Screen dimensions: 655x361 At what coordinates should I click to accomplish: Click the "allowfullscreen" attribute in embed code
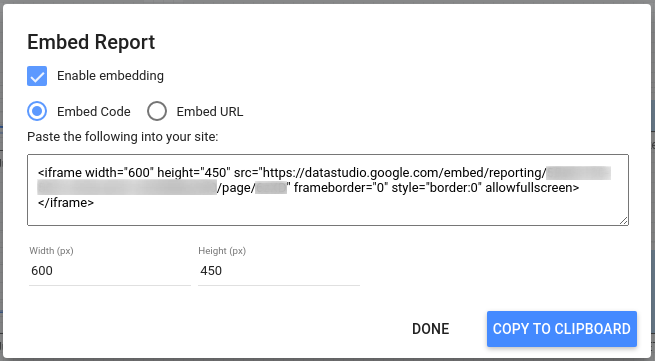(x=532, y=188)
